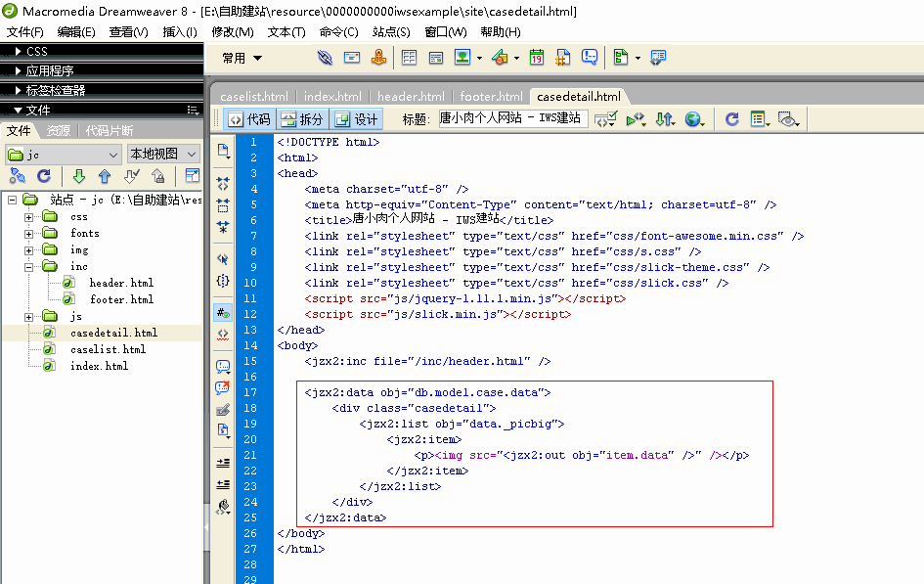Viewport: 924px width, 584px height.
Task: Click the Remove Comment icon
Action: coord(223,387)
